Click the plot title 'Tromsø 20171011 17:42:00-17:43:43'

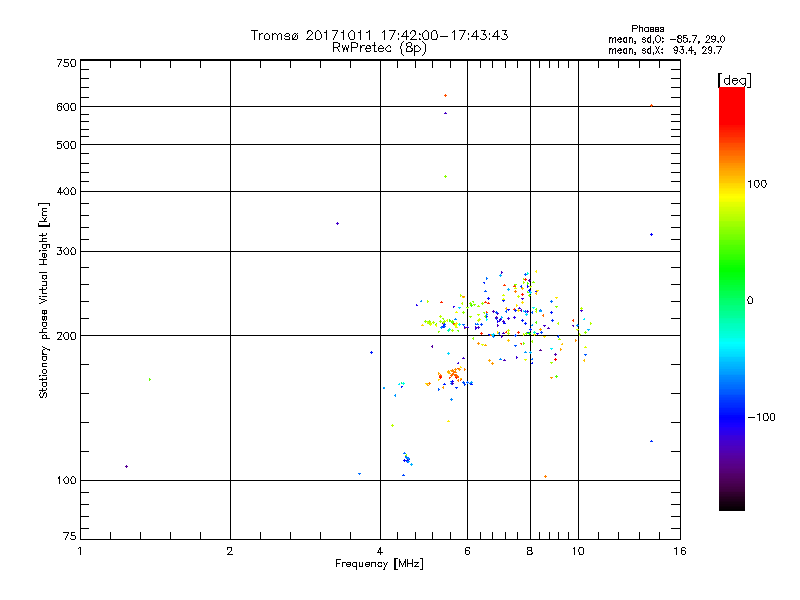click(x=379, y=35)
